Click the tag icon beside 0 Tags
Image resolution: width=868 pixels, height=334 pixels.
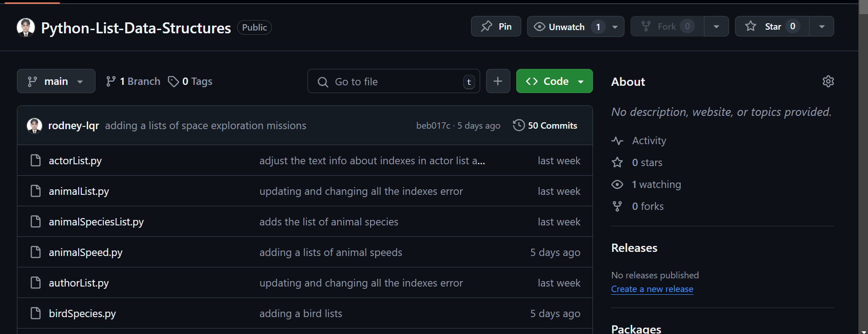[173, 81]
